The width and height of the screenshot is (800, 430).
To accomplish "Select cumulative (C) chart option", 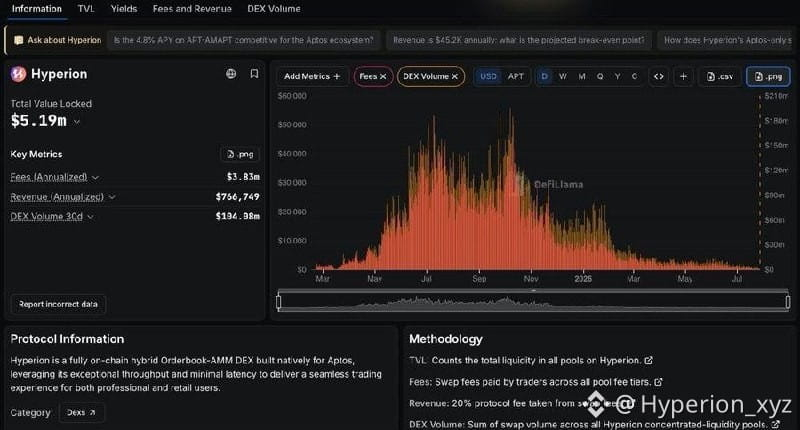I will (634, 77).
